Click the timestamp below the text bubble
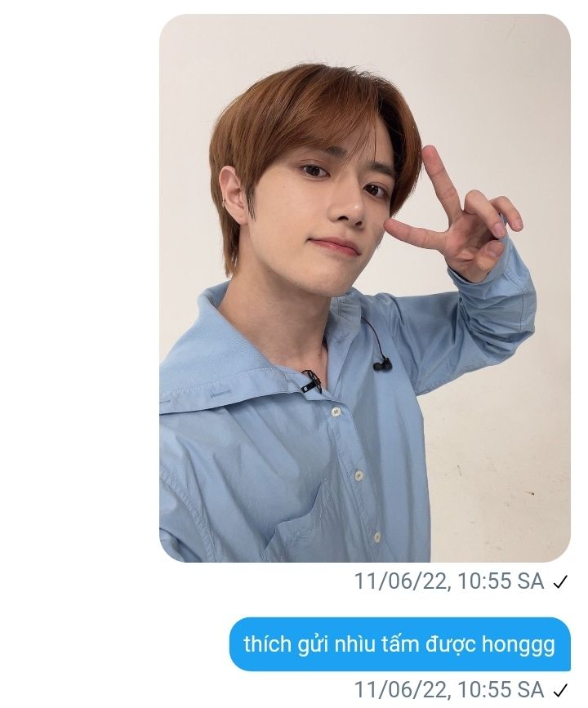 coord(448,688)
